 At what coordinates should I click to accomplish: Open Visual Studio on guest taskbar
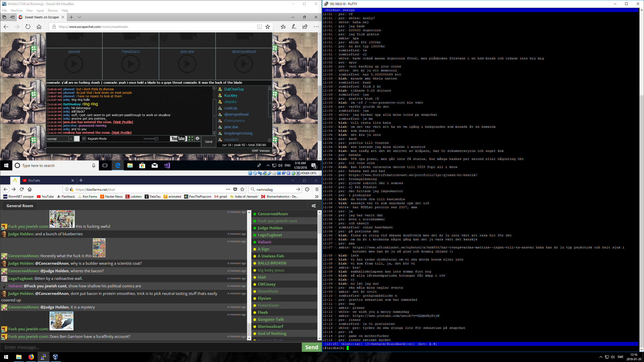point(167,165)
